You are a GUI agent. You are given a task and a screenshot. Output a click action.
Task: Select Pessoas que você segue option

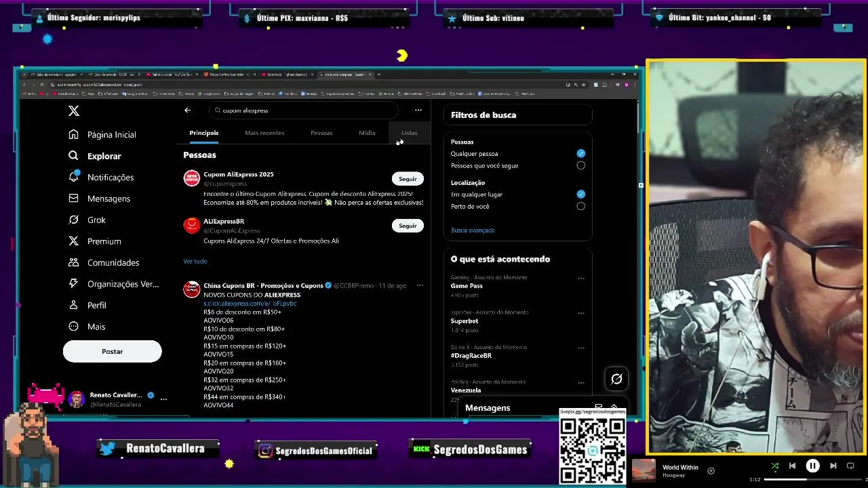click(x=580, y=165)
